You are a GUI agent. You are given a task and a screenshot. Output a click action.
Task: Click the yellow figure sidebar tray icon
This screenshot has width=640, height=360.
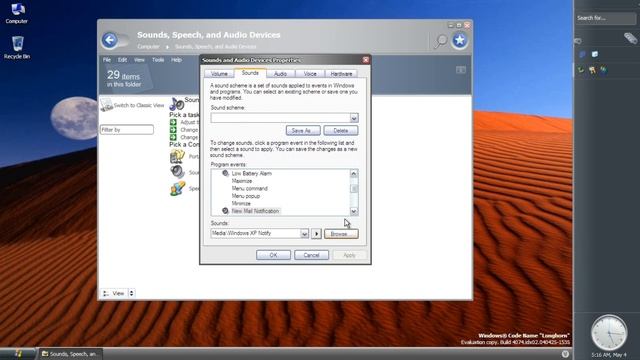(592, 70)
